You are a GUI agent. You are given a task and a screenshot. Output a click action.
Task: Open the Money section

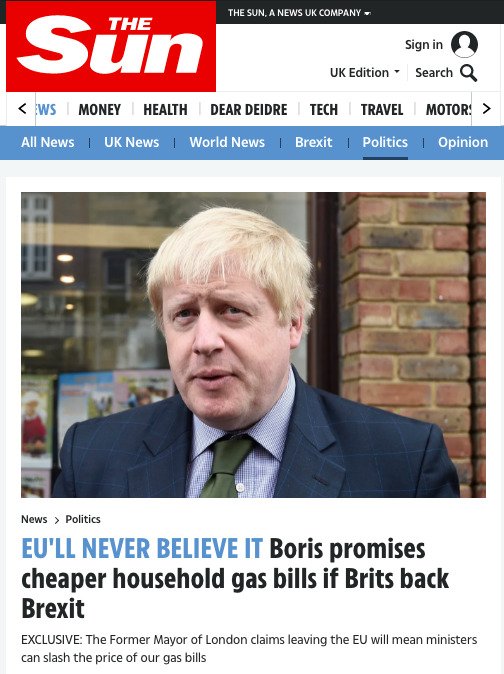(100, 110)
